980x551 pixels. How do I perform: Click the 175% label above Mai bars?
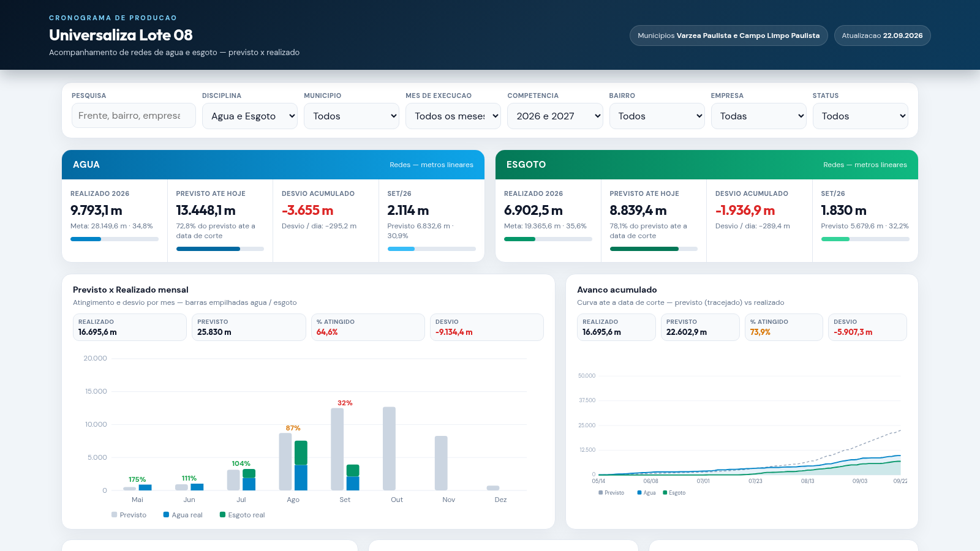point(137,479)
